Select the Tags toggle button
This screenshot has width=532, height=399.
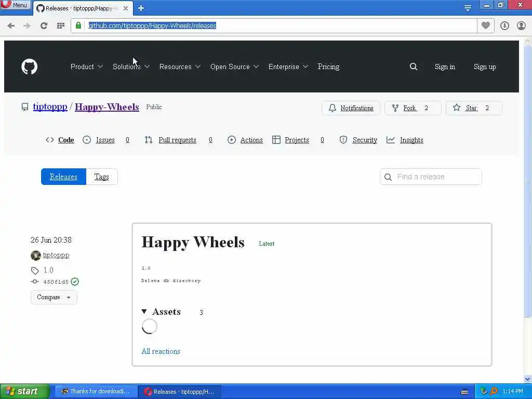(x=102, y=177)
